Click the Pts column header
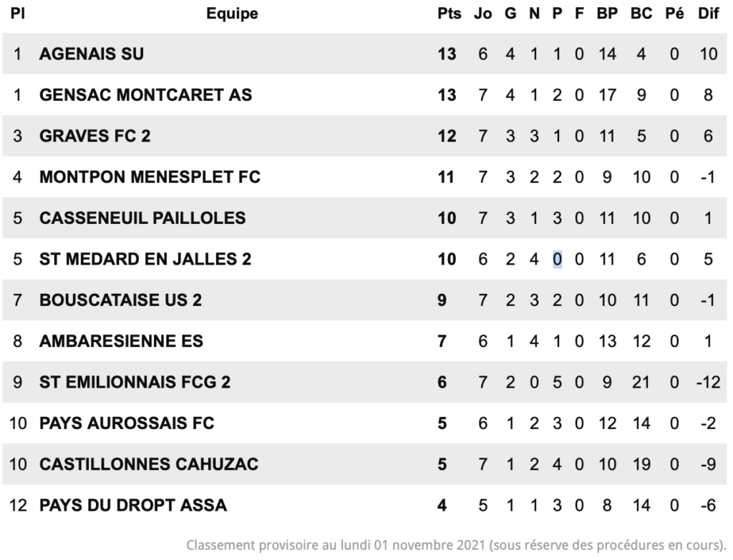The height and width of the screenshot is (560, 733). click(x=450, y=14)
